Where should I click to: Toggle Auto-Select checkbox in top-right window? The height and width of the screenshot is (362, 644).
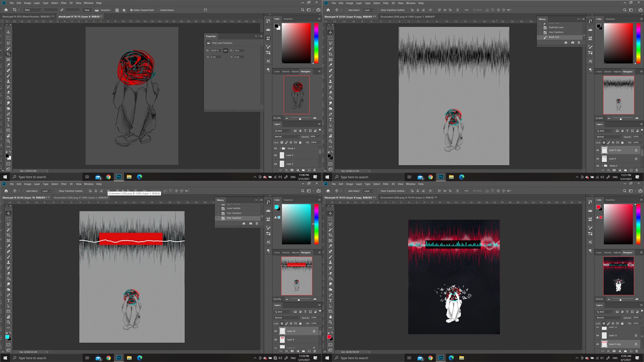tap(346, 10)
